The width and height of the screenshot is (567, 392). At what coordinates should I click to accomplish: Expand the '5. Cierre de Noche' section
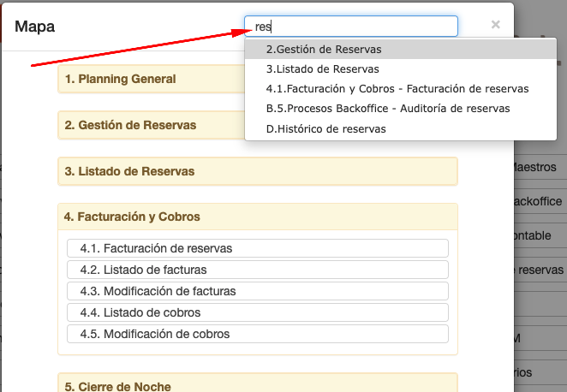coord(118,386)
